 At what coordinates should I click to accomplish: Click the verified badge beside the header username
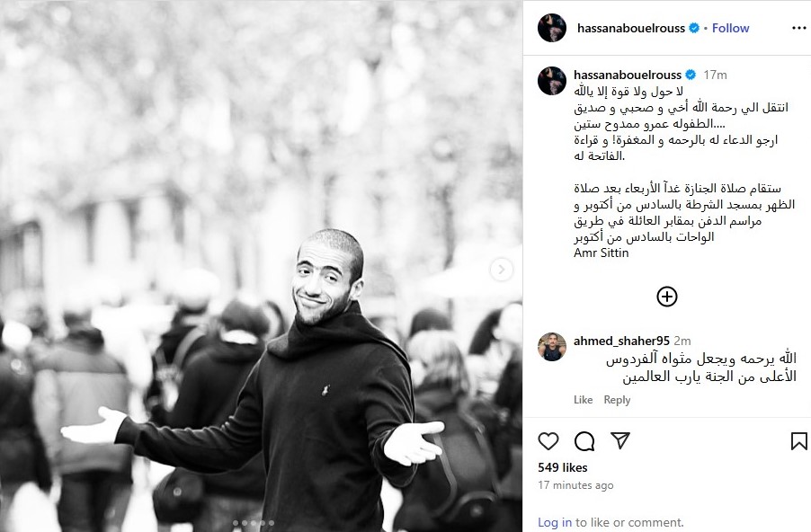(695, 28)
